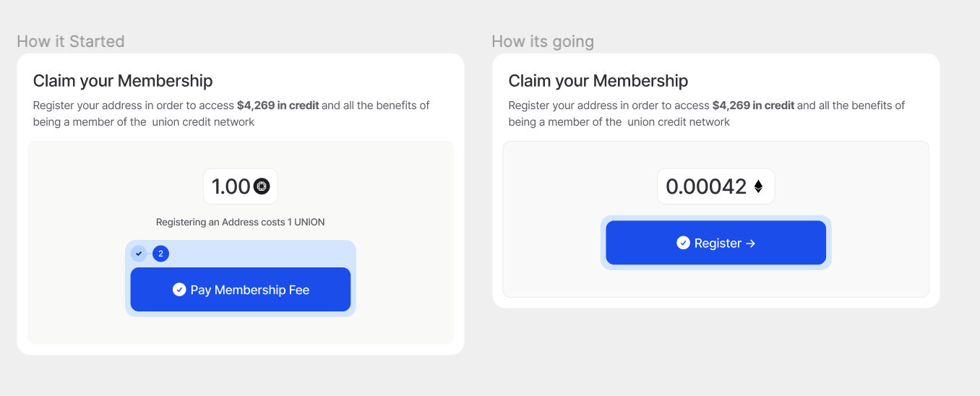The width and height of the screenshot is (980, 396).
Task: Click the UNION token icon beside 1.00
Action: click(262, 186)
